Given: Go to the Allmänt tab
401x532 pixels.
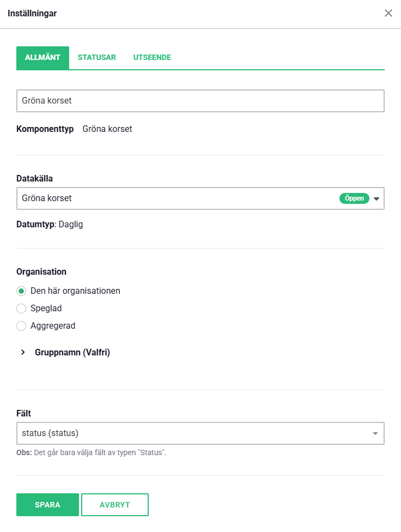Looking at the screenshot, I should coord(42,58).
